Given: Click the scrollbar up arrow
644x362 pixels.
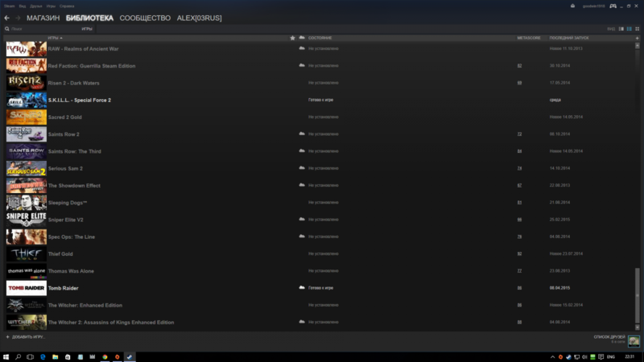Looking at the screenshot, I should (638, 46).
